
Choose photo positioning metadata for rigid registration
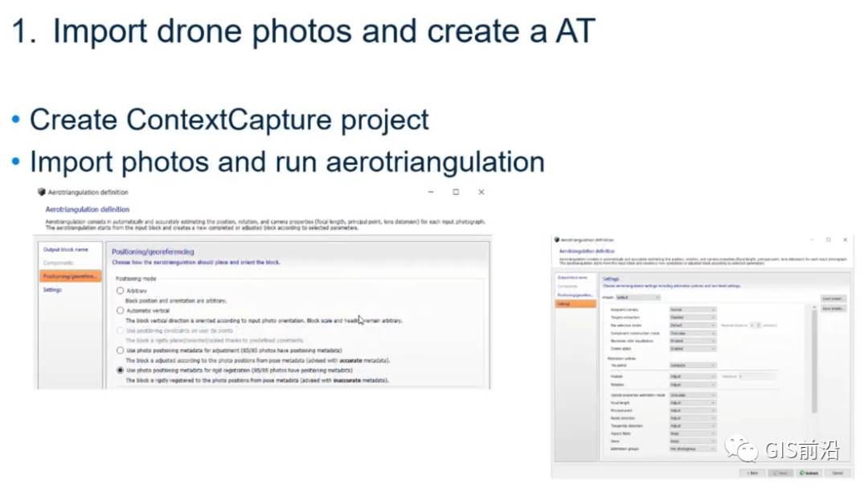pos(120,370)
